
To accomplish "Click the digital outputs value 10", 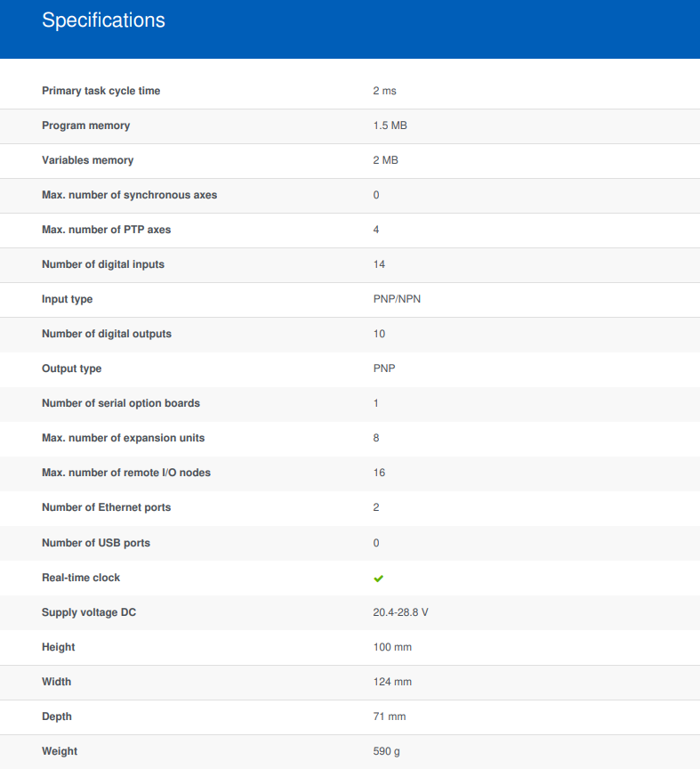I will [379, 334].
